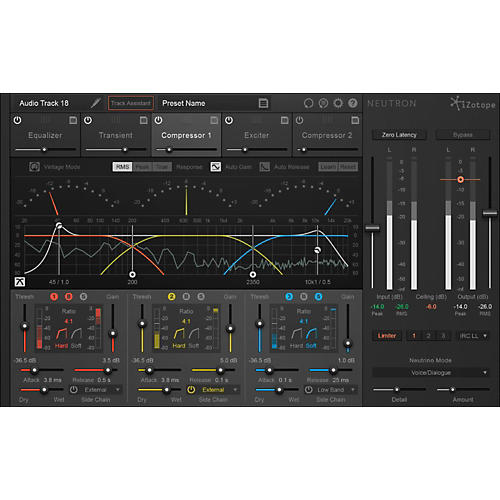Expand the Voice/Dialogue Neutrino Mode dropdown
This screenshot has width=500, height=500.
tap(431, 373)
